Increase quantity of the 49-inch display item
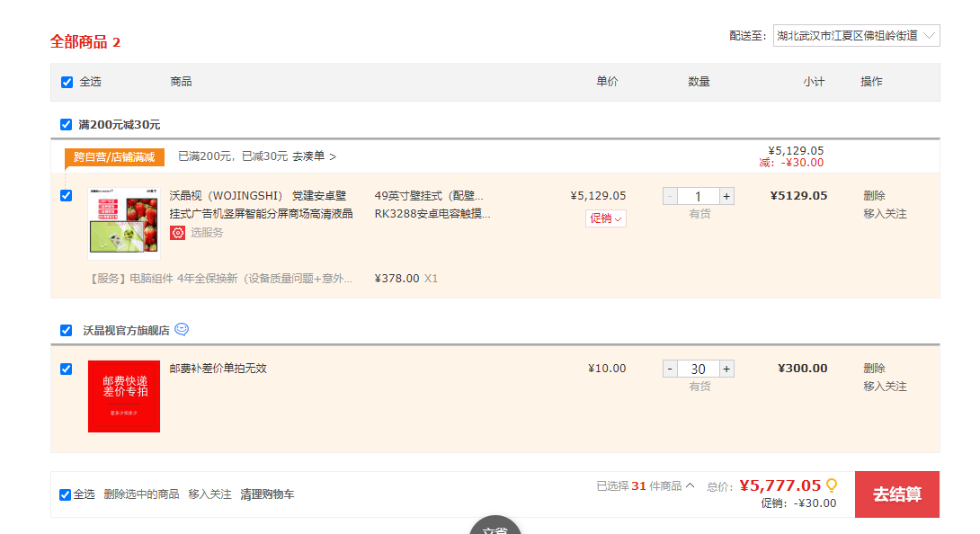 (726, 196)
